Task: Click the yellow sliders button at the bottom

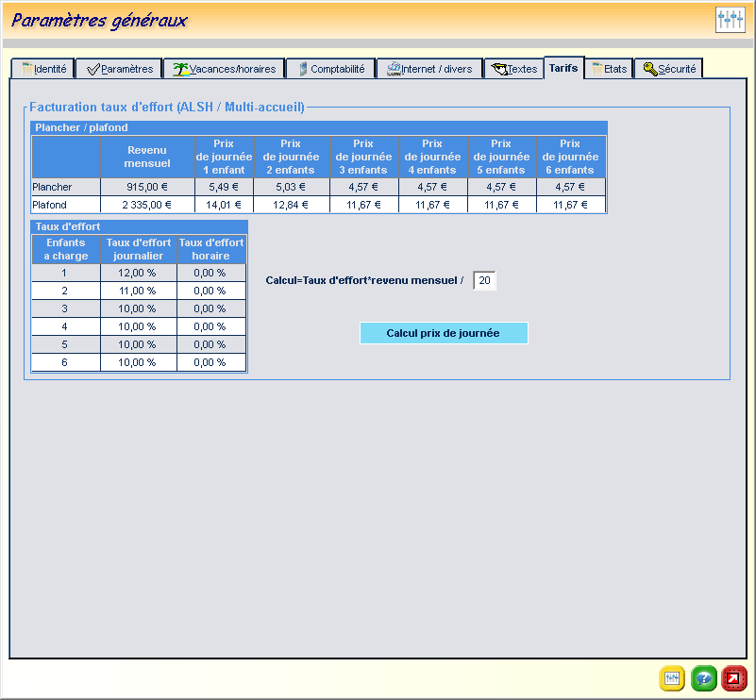Action: point(672,677)
